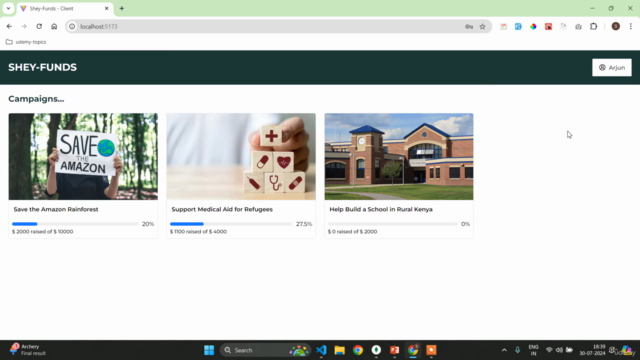Image resolution: width=640 pixels, height=360 pixels.
Task: Bookmark this page with the star
Action: tap(482, 27)
